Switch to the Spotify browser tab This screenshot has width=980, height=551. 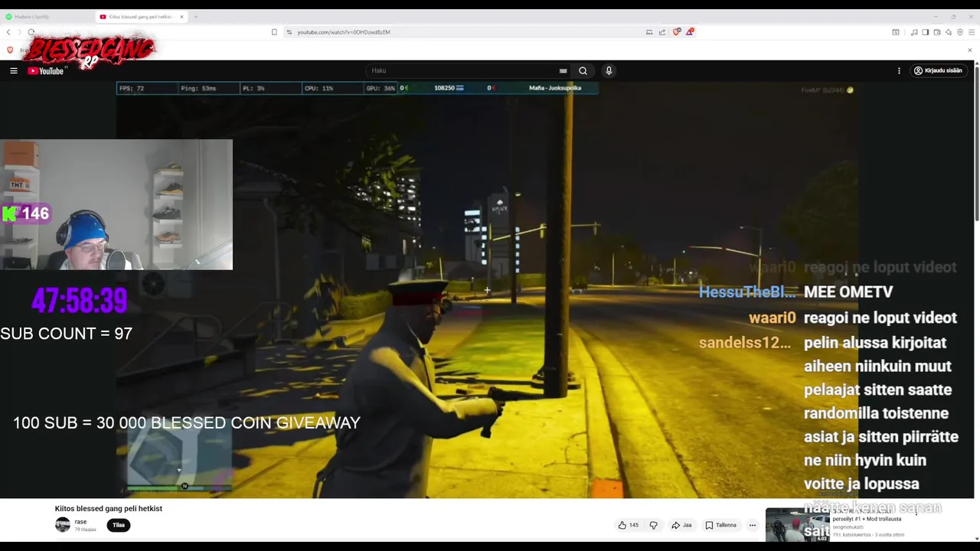pyautogui.click(x=46, y=16)
